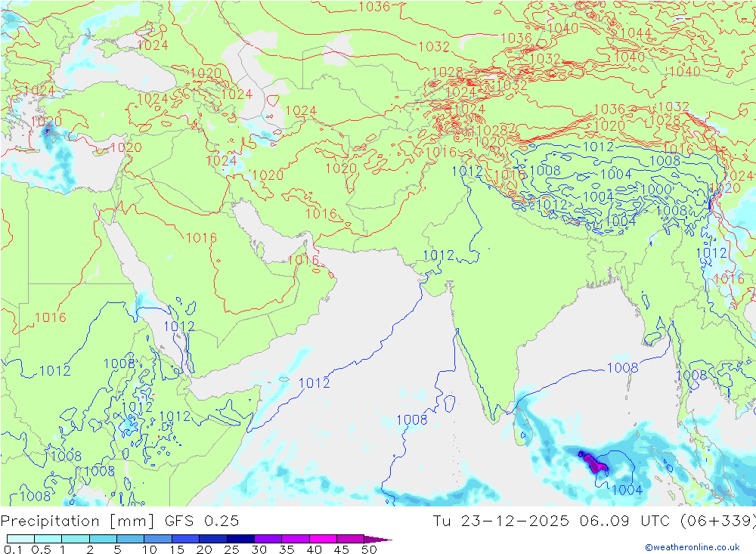Click the 10–15 mm legend color swatch
The height and width of the screenshot is (554, 756).
[x=158, y=539]
